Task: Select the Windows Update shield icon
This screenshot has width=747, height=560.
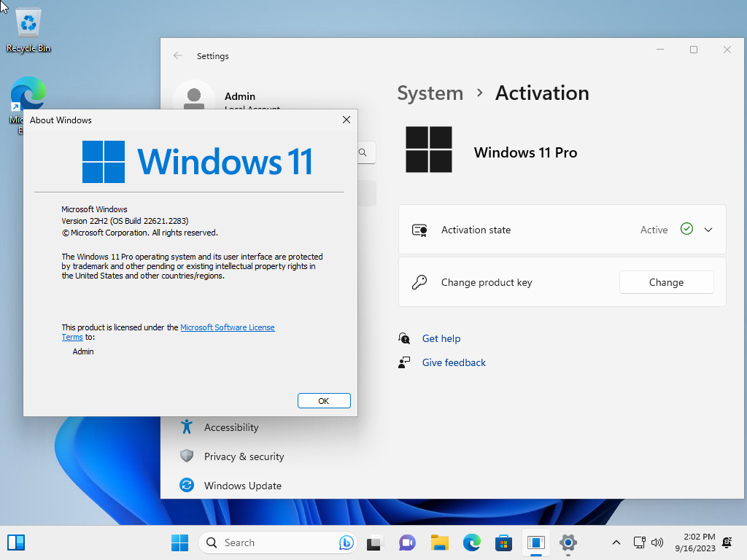Action: coord(187,485)
